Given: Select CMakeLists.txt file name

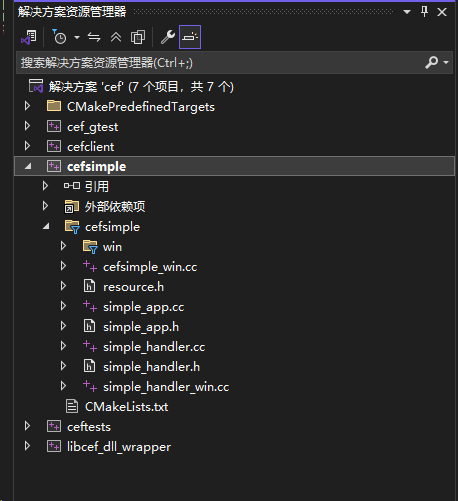Looking at the screenshot, I should pyautogui.click(x=127, y=407).
